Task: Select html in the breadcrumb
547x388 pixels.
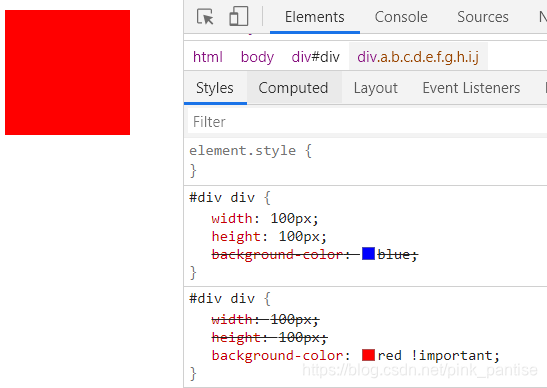Action: coord(208,57)
